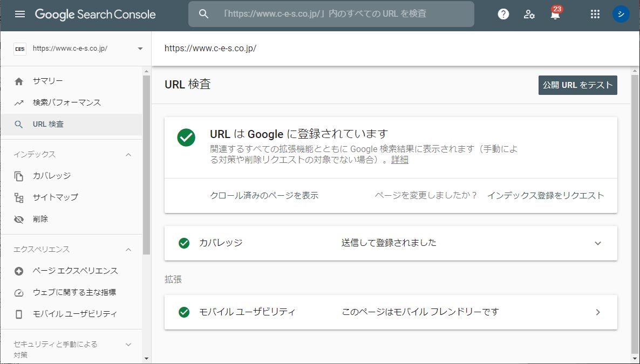Click 送信して登録されました status text
Screen dimensions: 640x364
click(x=389, y=243)
